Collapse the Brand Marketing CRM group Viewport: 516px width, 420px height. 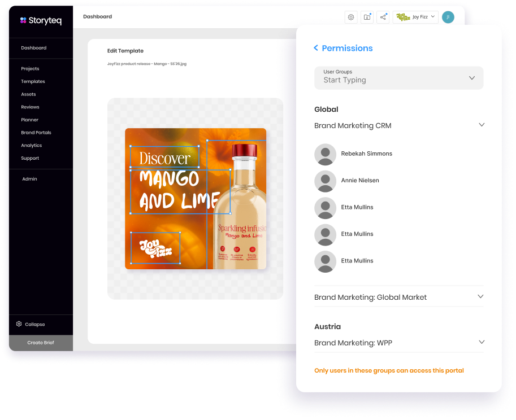coord(481,125)
